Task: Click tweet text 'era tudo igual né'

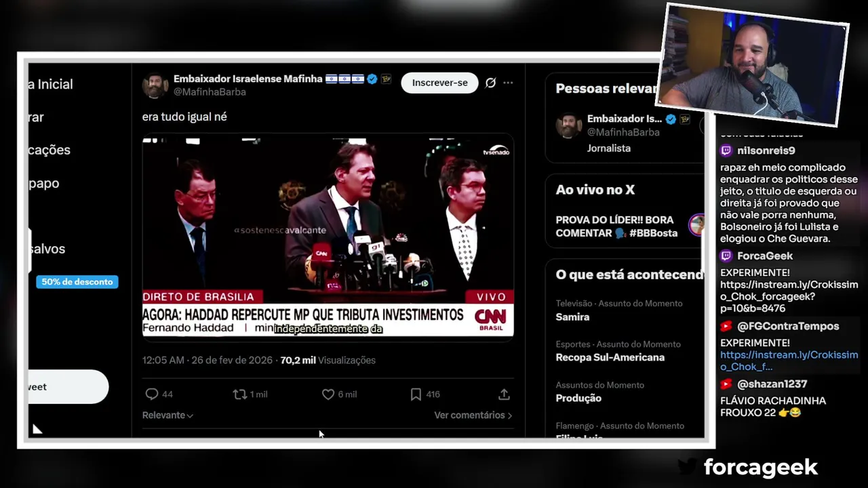Action: tap(184, 117)
